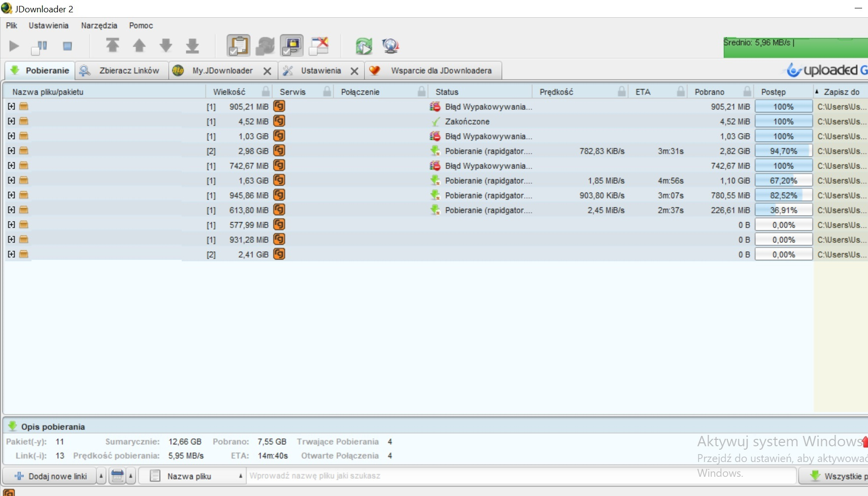Toggle silent mode

coord(319,46)
